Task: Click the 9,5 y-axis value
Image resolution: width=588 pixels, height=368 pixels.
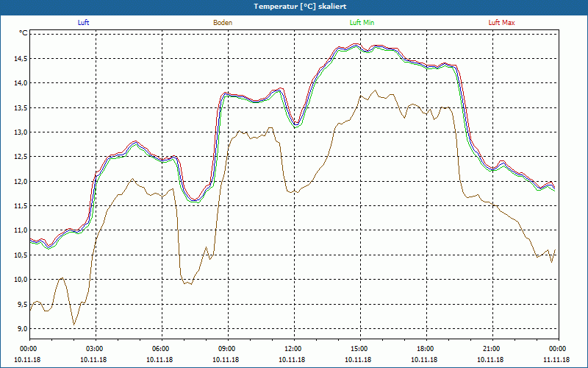Action: point(23,304)
